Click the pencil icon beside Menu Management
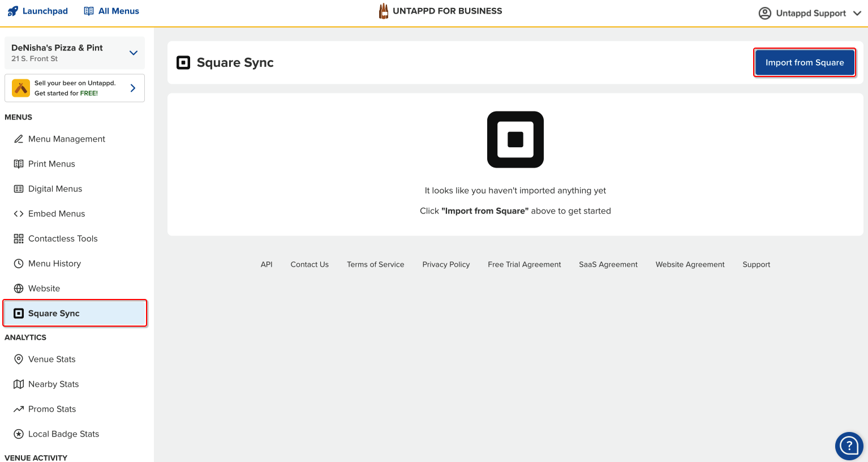The image size is (868, 462). point(19,139)
